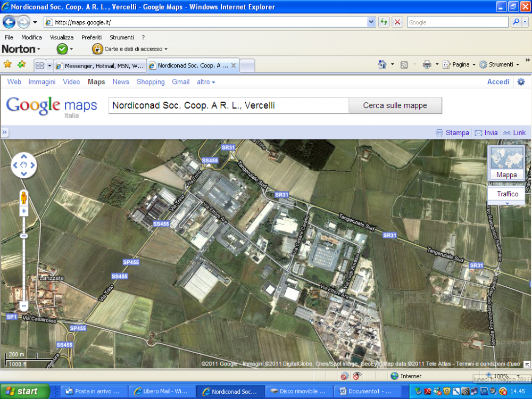
Task: Click the browser Back arrow button
Action: pyautogui.click(x=9, y=22)
